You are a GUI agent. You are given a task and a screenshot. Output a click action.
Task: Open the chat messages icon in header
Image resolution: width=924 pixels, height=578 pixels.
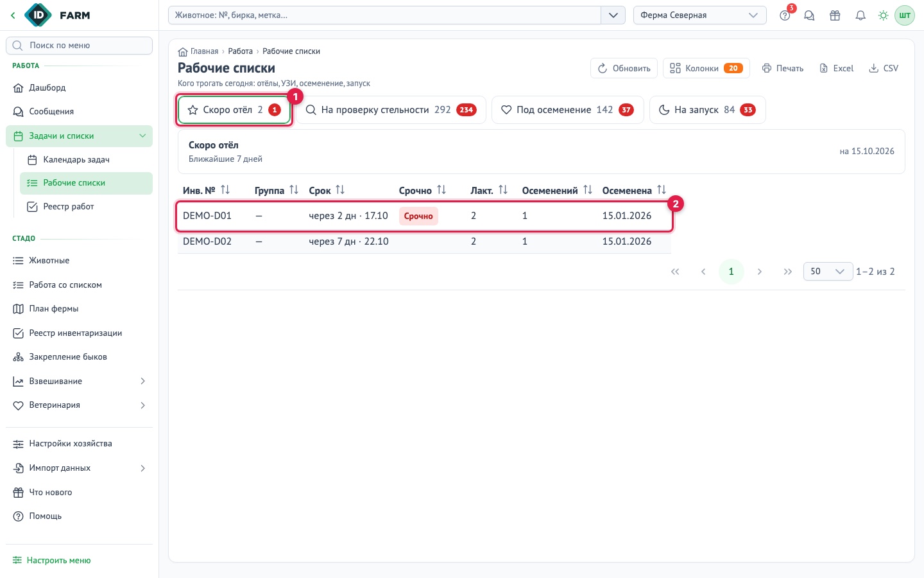click(809, 15)
